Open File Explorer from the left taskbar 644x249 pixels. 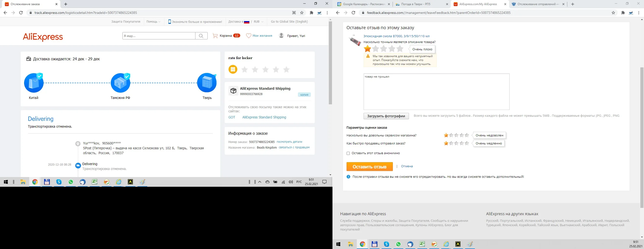pos(23,182)
